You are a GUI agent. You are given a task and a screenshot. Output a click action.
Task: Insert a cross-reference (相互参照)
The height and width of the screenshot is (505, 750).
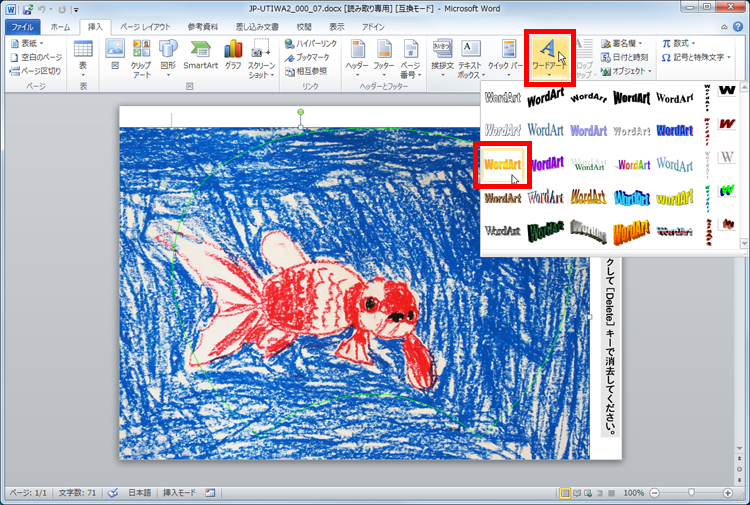click(x=306, y=71)
